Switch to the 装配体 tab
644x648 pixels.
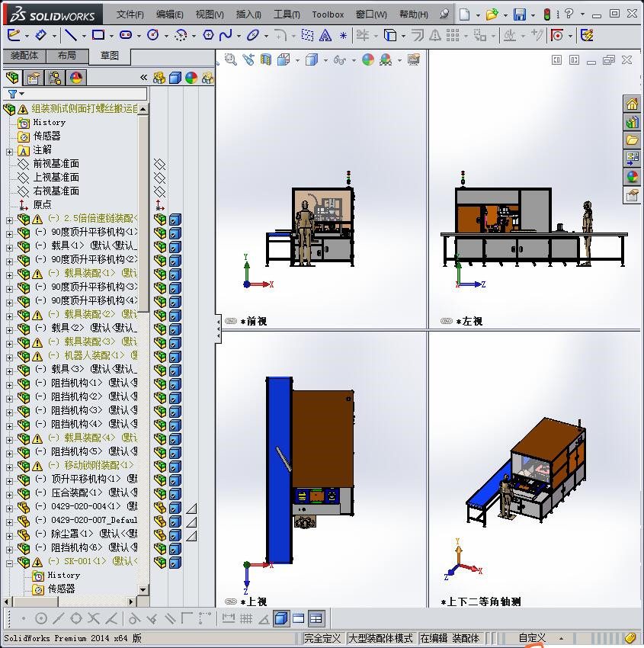pyautogui.click(x=24, y=56)
